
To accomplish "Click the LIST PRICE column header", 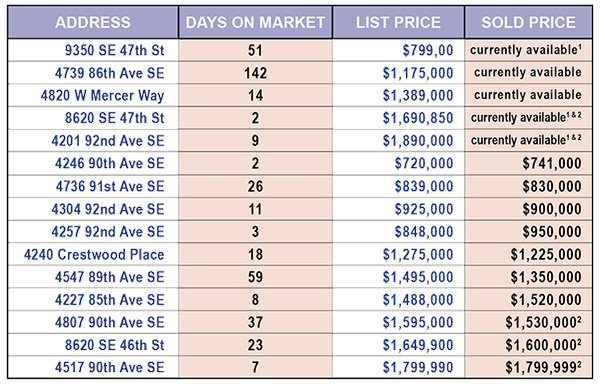I will click(398, 22).
